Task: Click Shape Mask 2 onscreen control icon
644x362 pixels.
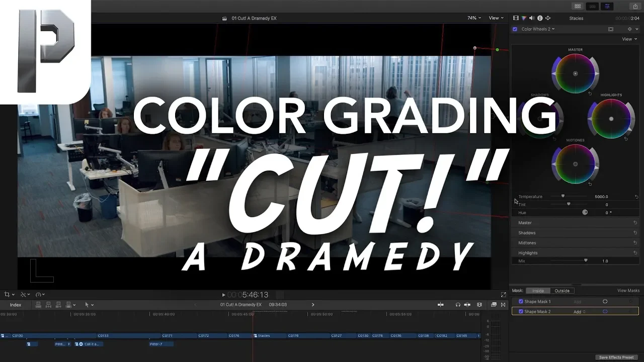Action: [x=605, y=312]
